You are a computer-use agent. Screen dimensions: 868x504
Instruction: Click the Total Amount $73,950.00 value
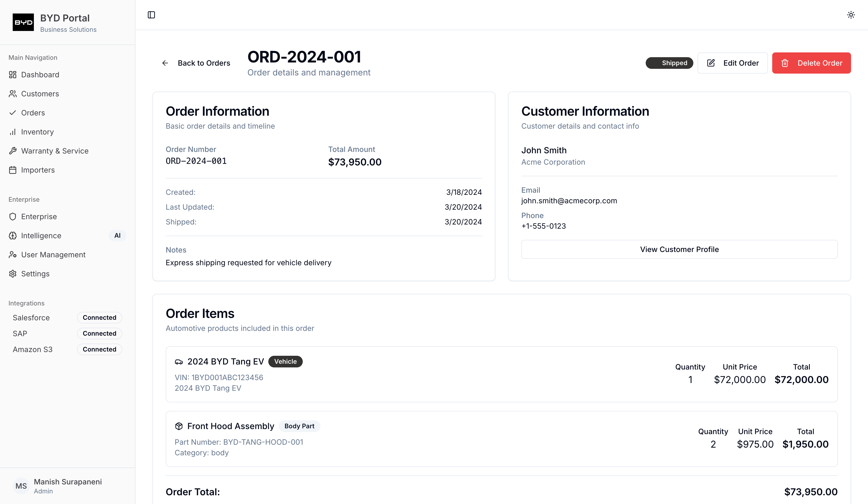pos(355,162)
